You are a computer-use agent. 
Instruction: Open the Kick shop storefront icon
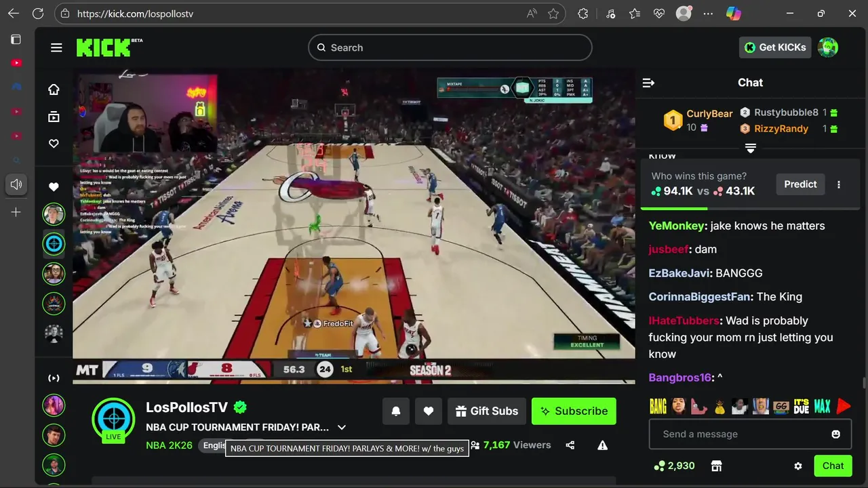point(716,466)
